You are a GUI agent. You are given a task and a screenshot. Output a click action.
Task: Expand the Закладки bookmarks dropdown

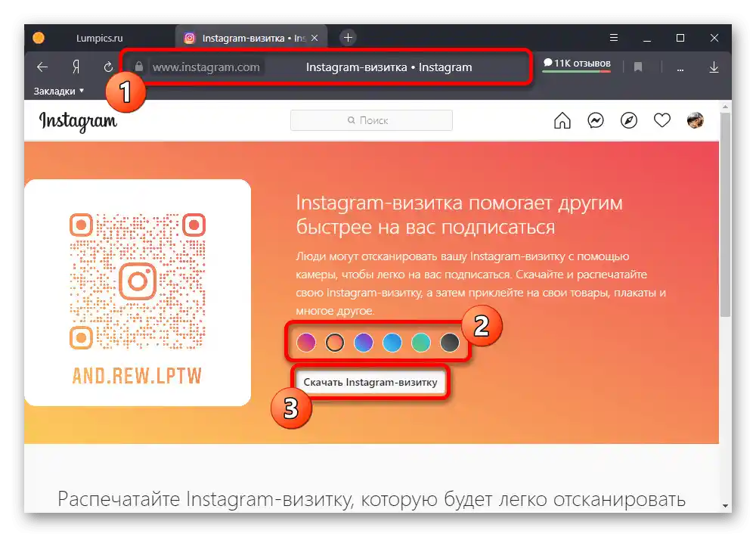click(59, 91)
